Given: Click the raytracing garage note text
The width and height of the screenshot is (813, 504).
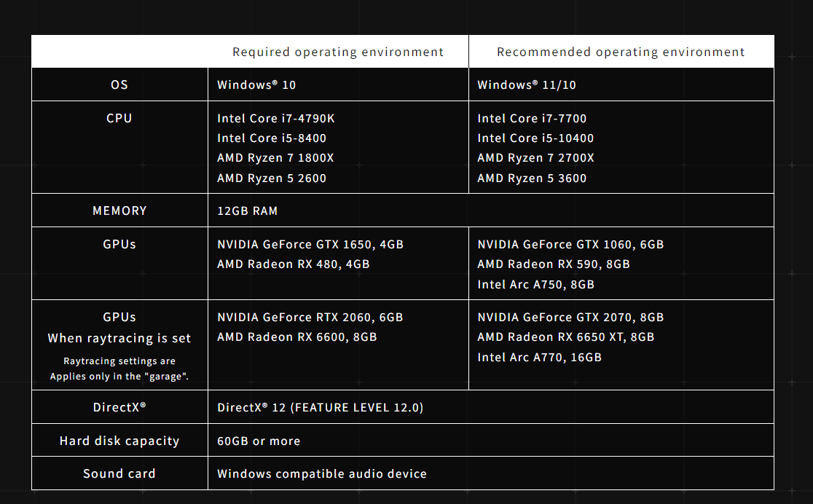Looking at the screenshot, I should click(119, 368).
